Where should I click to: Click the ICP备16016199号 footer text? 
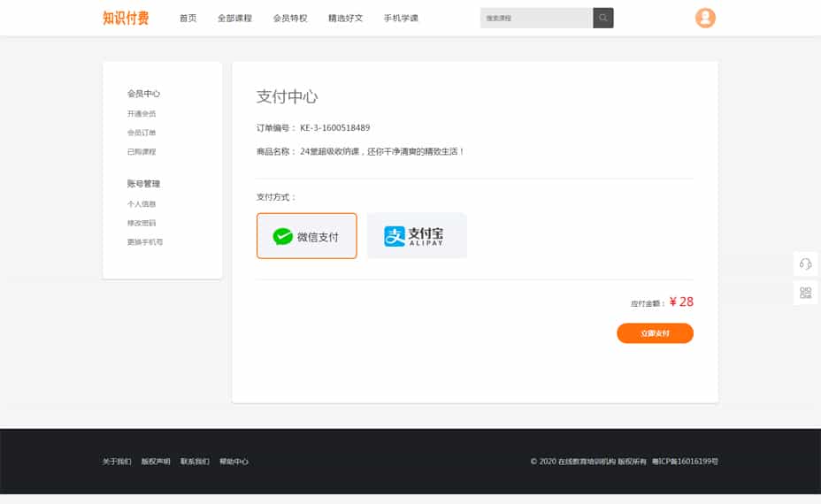point(685,461)
